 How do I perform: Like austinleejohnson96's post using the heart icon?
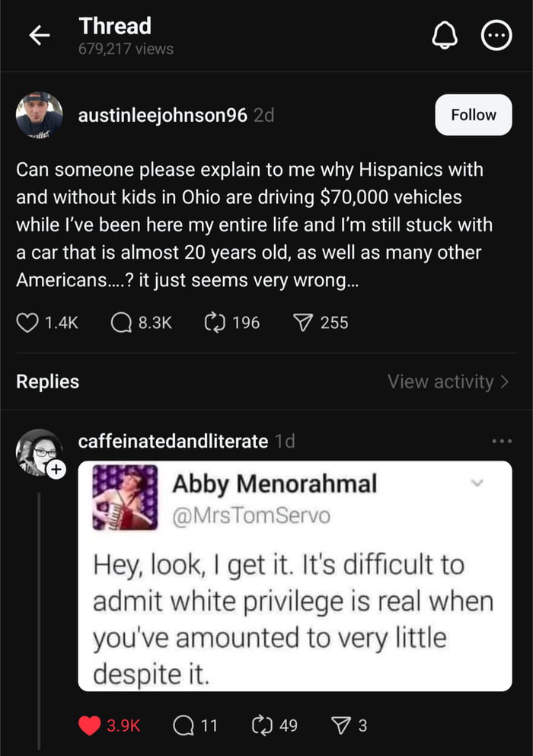[28, 323]
